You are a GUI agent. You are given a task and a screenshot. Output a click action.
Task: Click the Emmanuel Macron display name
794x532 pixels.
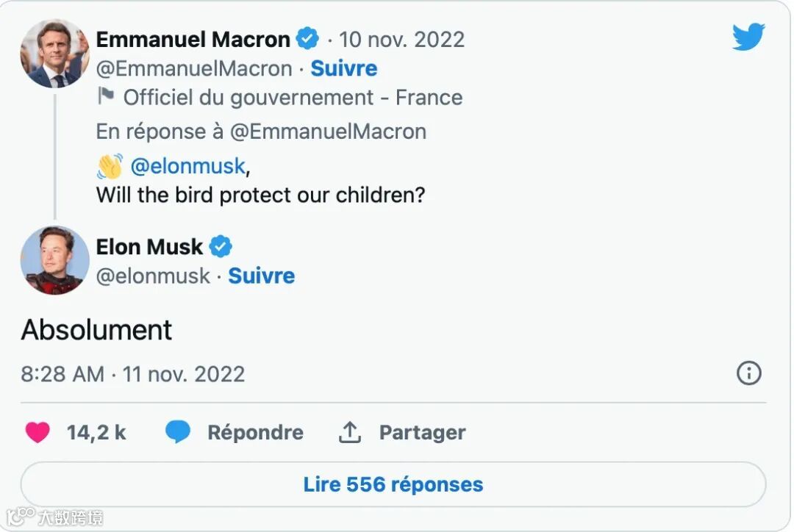click(x=193, y=39)
